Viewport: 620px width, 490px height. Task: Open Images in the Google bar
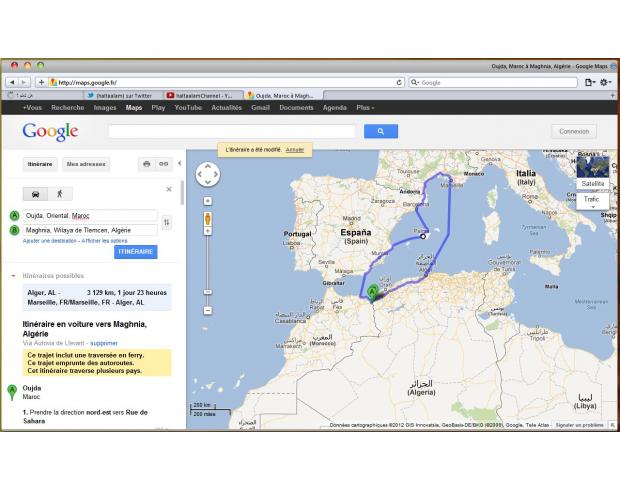(x=105, y=108)
